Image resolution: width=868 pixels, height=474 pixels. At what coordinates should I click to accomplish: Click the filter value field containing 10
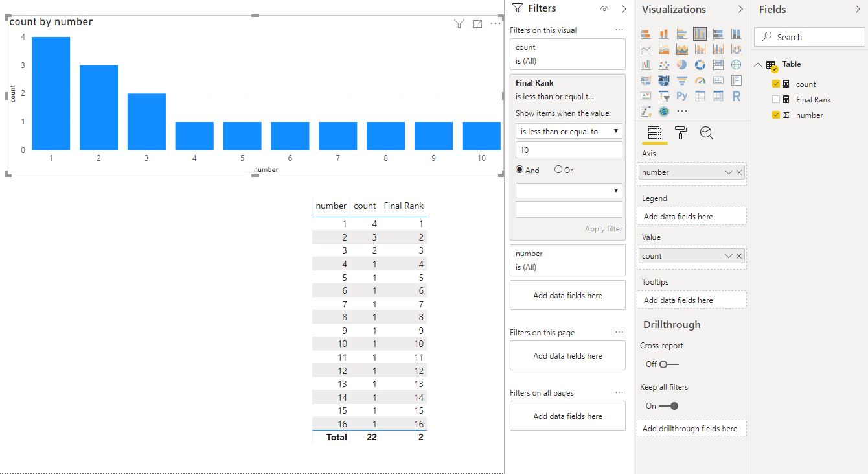[x=569, y=150]
